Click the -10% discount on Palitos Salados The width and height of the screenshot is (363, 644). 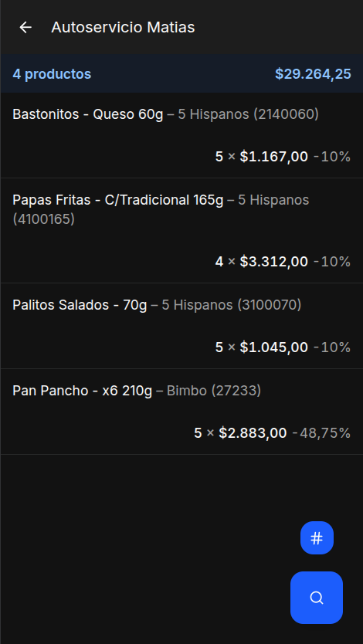pos(332,347)
